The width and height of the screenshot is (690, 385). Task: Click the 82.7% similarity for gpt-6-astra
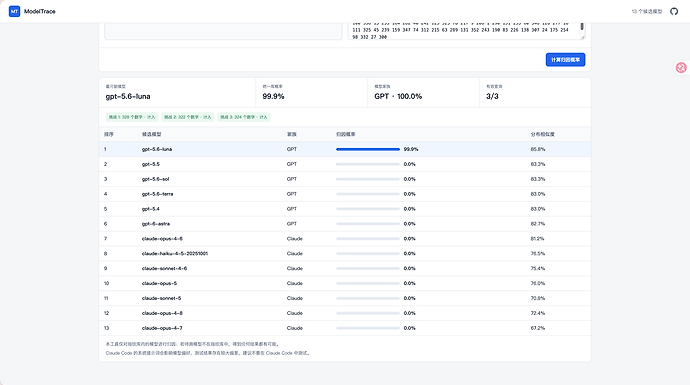(538, 224)
